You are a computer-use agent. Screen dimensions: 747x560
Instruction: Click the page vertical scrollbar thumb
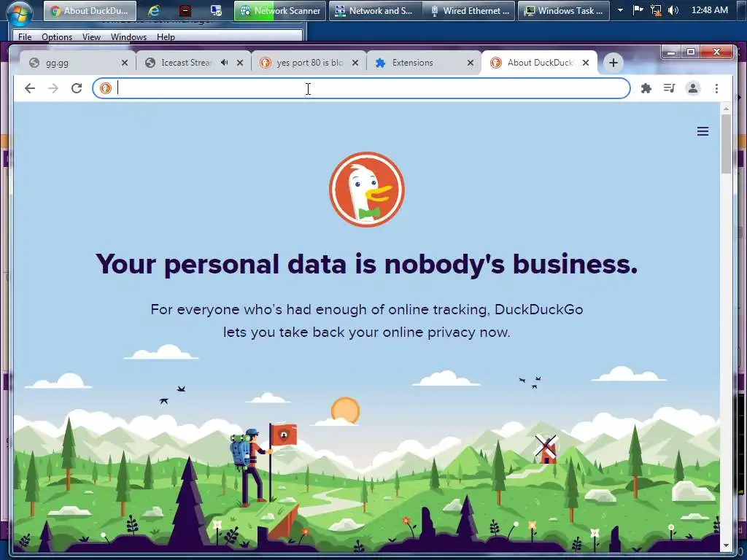pyautogui.click(x=726, y=144)
